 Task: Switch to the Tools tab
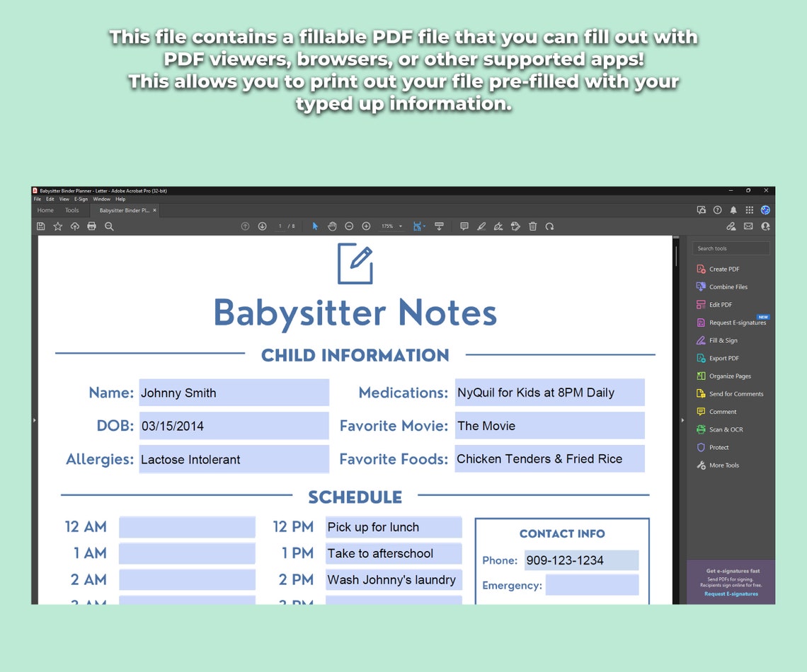click(71, 210)
